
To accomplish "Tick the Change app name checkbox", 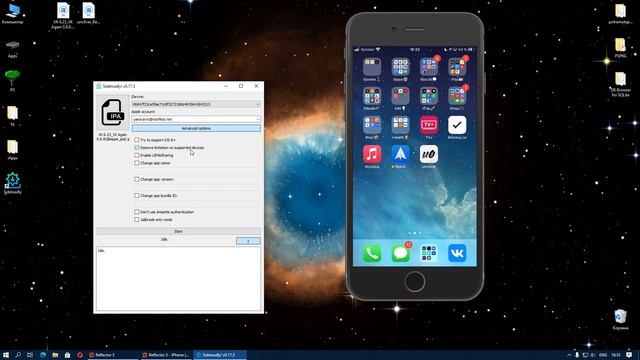I will click(137, 163).
